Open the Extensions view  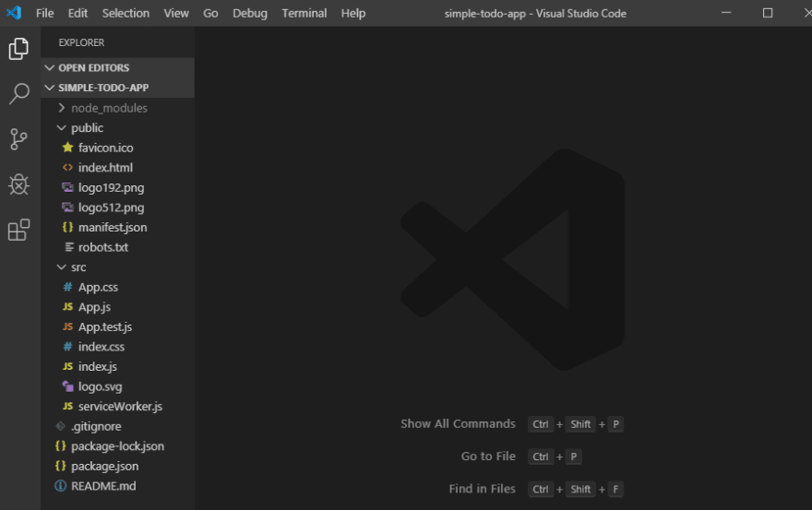point(18,230)
